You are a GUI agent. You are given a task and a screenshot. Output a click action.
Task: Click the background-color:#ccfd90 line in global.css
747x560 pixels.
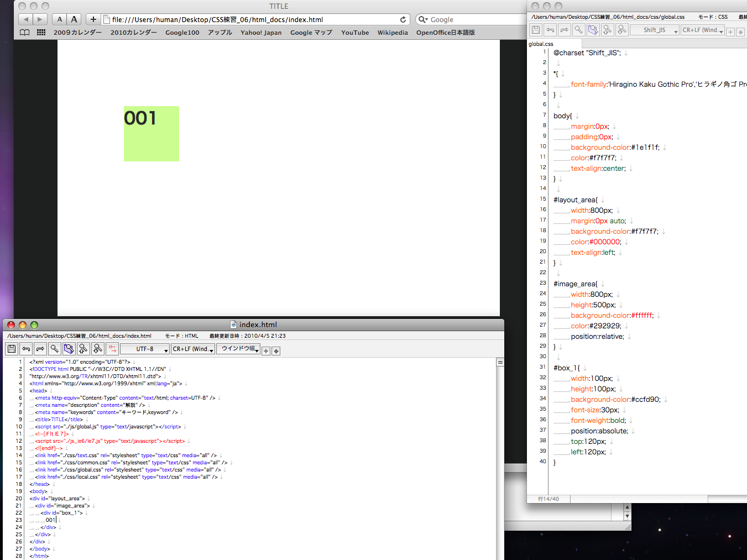tap(615, 400)
